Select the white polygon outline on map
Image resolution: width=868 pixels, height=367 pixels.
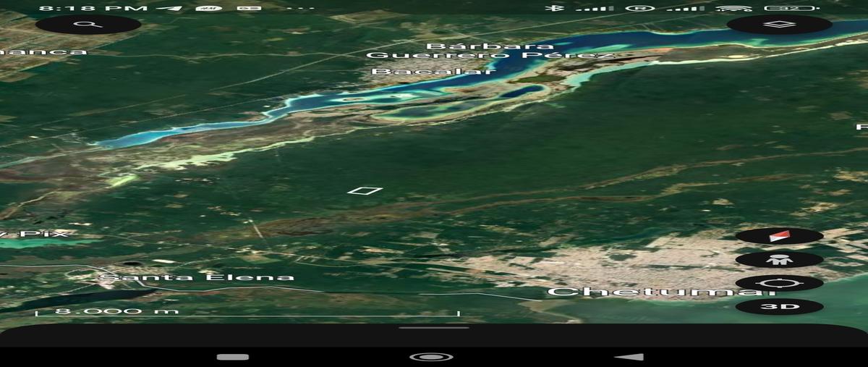pyautogui.click(x=365, y=191)
